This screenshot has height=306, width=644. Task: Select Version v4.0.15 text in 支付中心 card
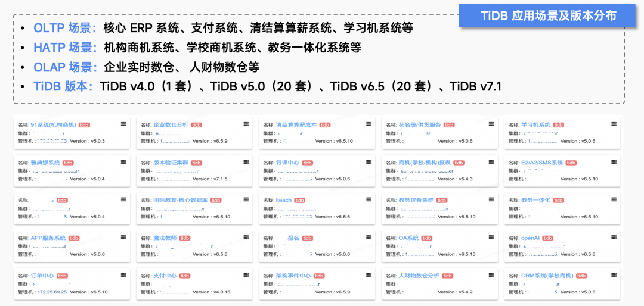pyautogui.click(x=211, y=292)
